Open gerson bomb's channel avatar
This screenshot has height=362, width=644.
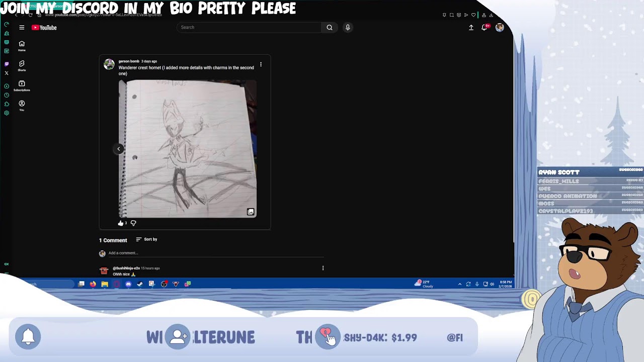click(109, 64)
